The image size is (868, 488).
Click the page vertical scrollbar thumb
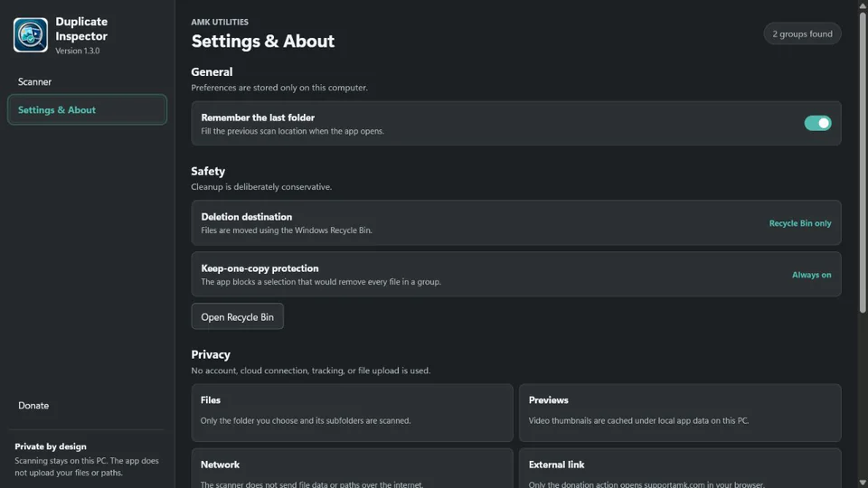point(863,162)
